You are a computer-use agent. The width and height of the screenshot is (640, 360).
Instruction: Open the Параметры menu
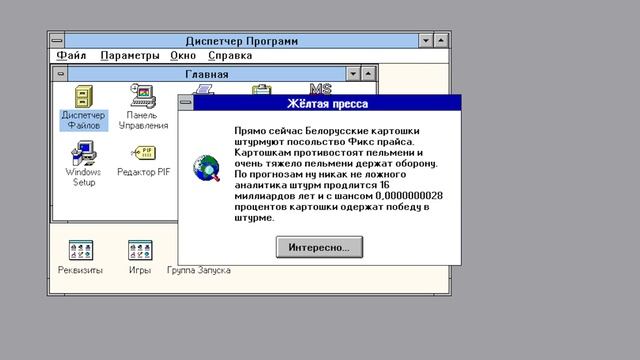coord(130,56)
